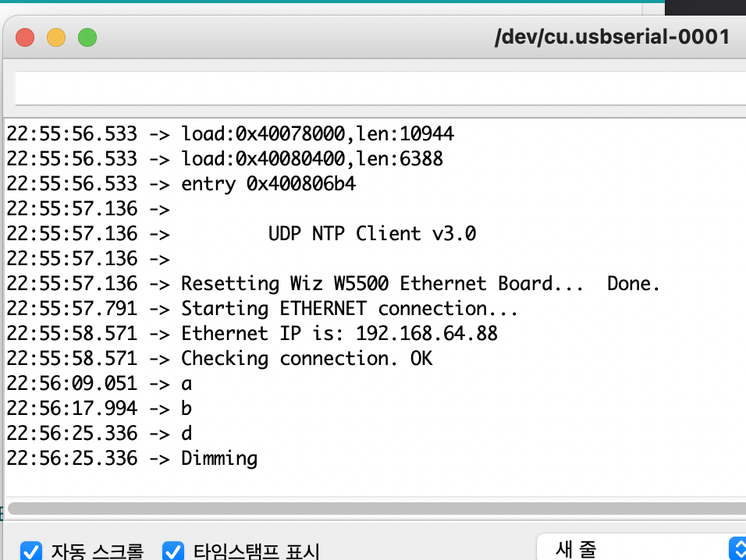Close the serial monitor window

(x=25, y=37)
